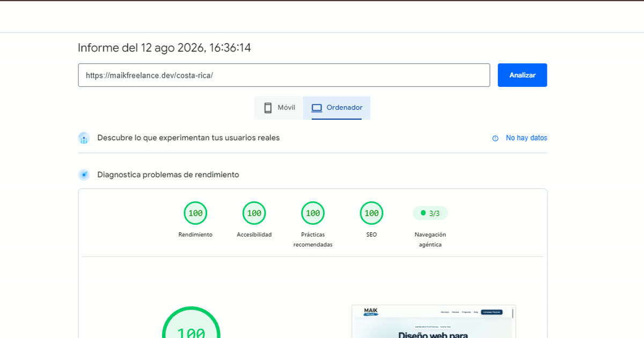Click the performance diagnostics icon
The height and width of the screenshot is (338, 644).
[84, 174]
